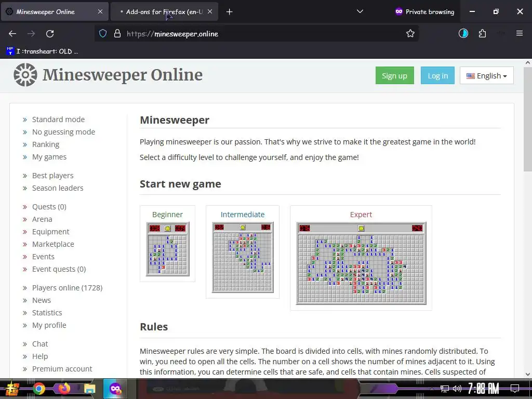Open the Help page
The height and width of the screenshot is (399, 532).
[x=40, y=356]
